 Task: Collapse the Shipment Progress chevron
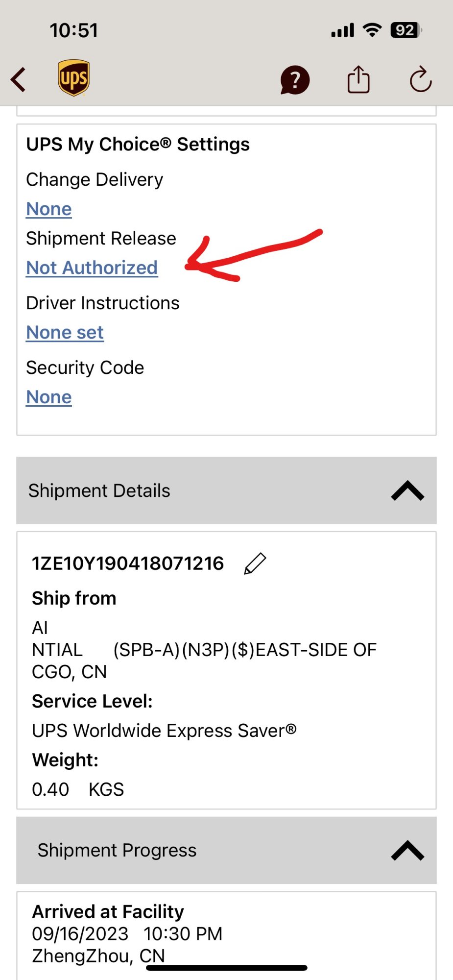pos(407,851)
